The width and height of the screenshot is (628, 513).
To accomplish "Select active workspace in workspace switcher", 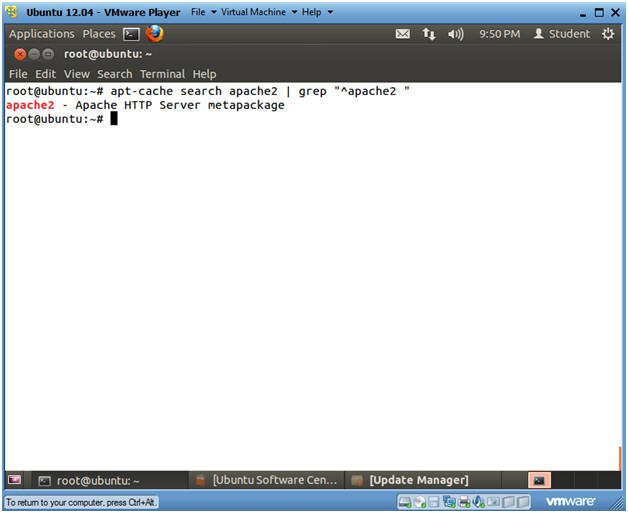I will click(x=539, y=480).
